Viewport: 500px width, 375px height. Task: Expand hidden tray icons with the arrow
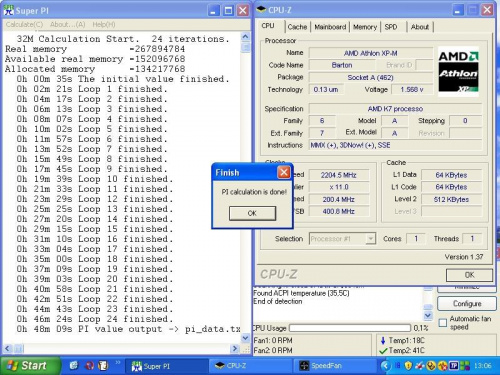point(385,366)
